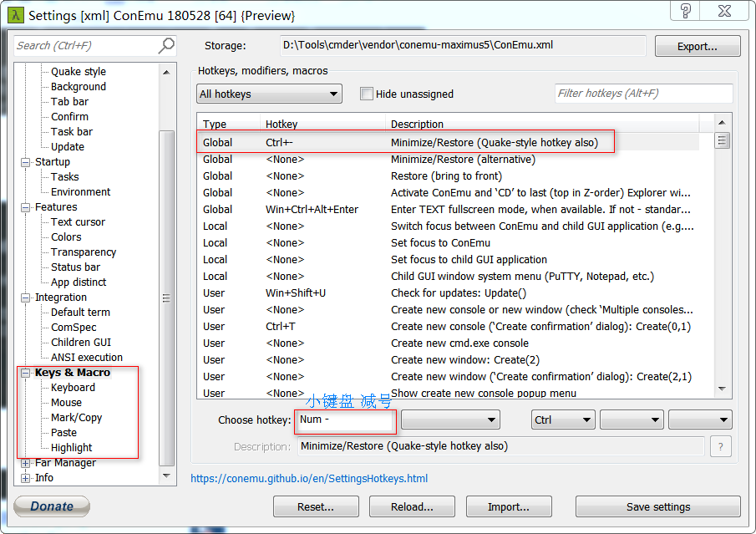The image size is (756, 534).
Task: Select Colors under Features
Action: point(66,236)
